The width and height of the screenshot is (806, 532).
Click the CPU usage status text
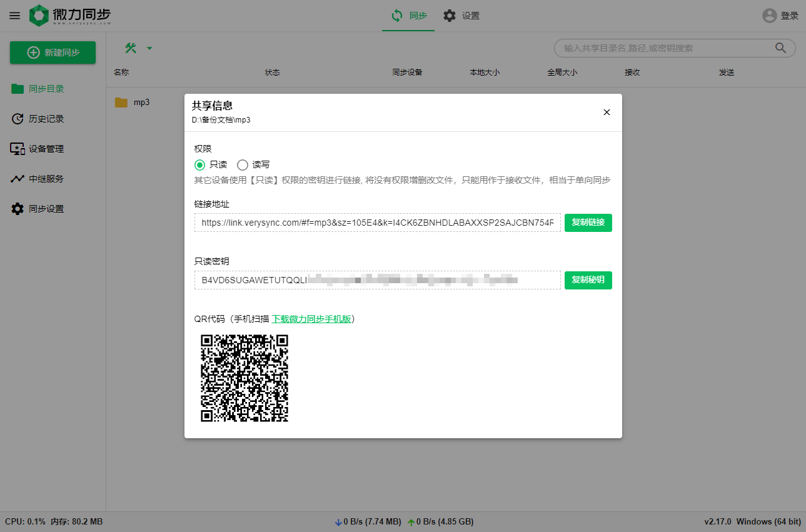click(25, 521)
